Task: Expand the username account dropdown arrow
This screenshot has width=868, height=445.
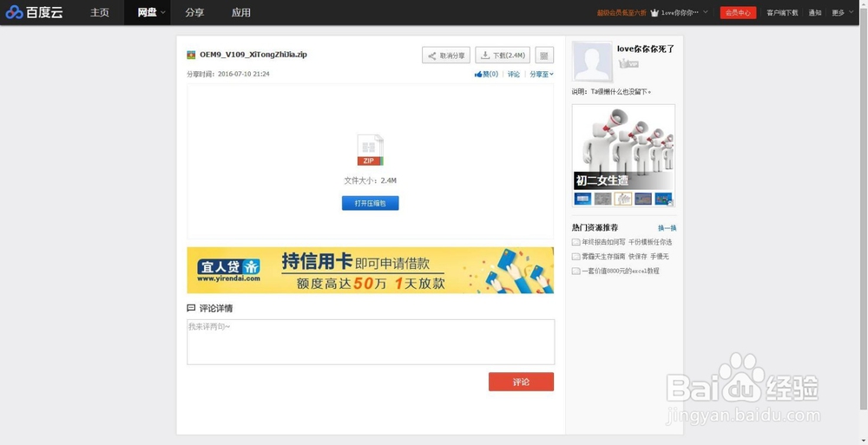Action: point(705,12)
